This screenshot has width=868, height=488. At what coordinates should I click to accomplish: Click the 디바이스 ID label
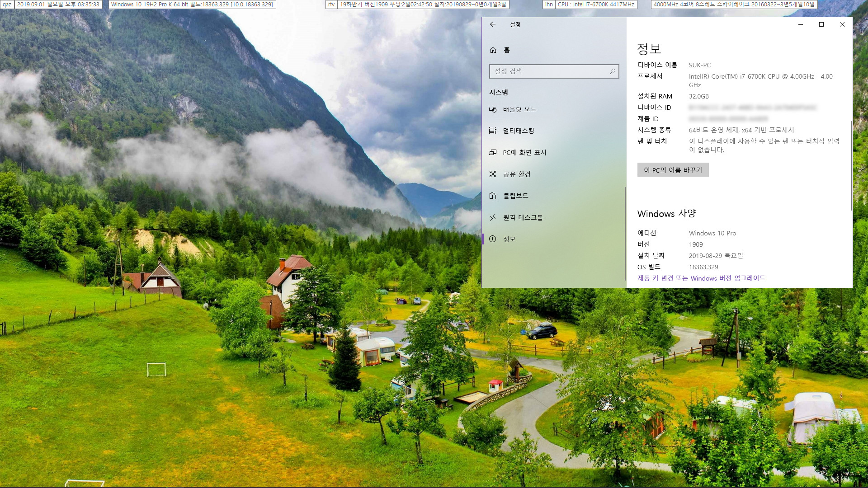click(654, 108)
